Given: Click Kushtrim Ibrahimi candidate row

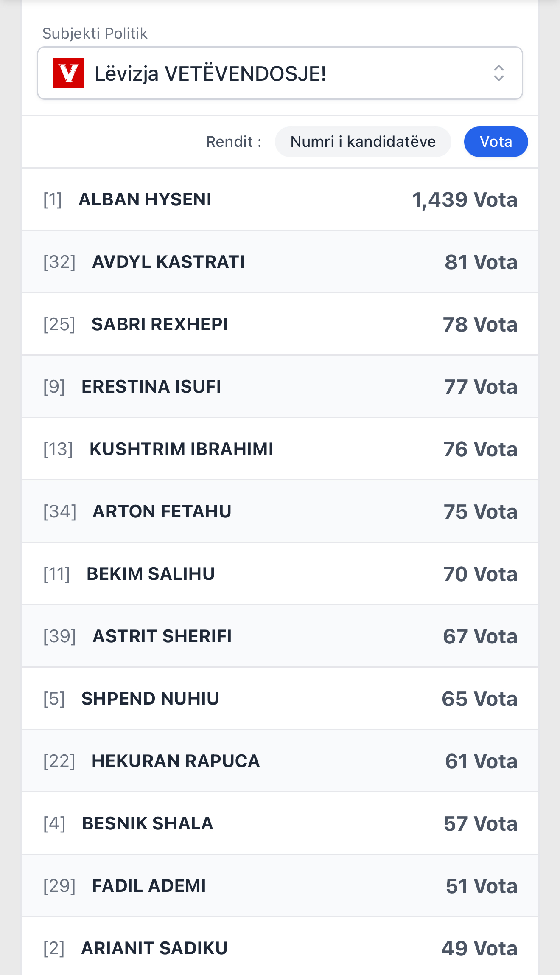Looking at the screenshot, I should point(280,449).
